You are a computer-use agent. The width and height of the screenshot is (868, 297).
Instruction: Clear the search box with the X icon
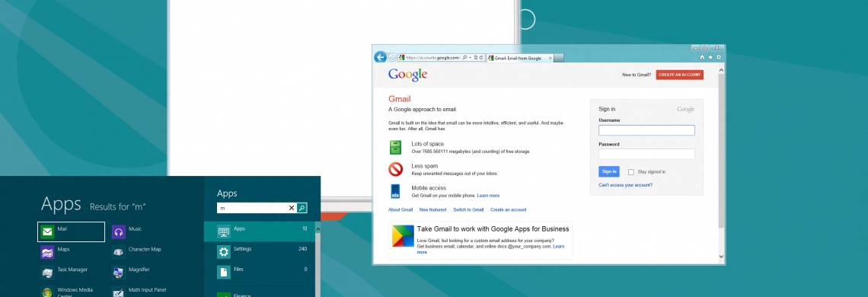[x=291, y=208]
